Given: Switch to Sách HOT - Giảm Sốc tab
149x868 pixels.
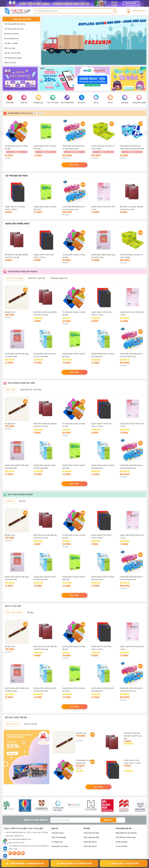Looking at the screenshot, I should point(37,278).
